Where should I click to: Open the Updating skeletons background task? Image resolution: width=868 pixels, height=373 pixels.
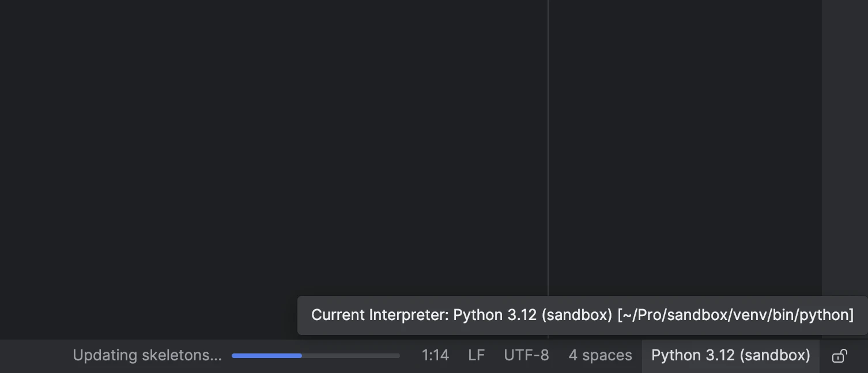coord(147,356)
